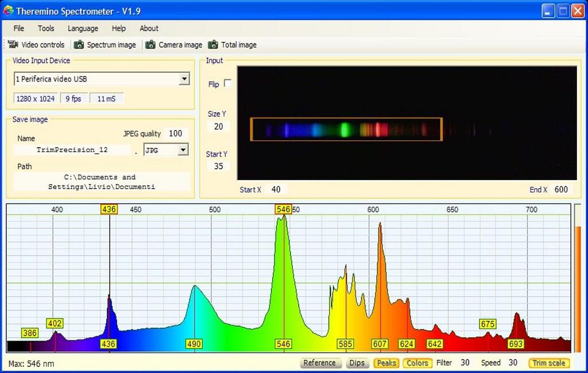The image size is (588, 373).
Task: Toggle the Dips detection button
Action: [x=357, y=363]
